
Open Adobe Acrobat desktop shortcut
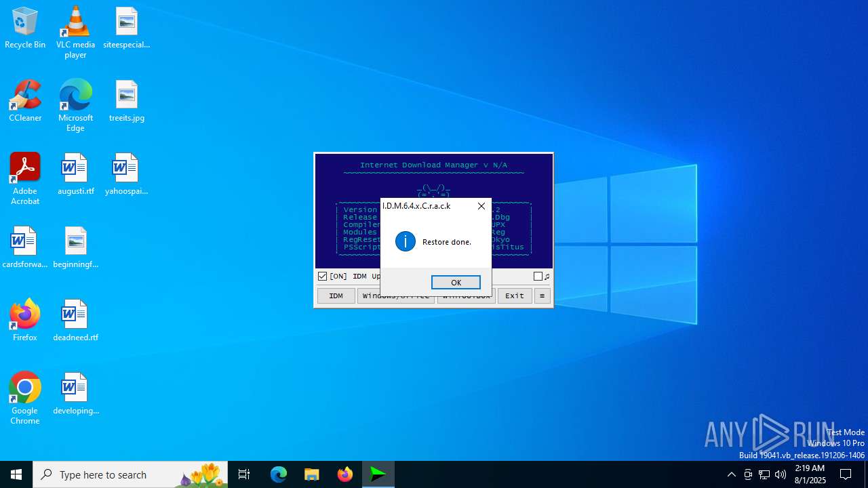[25, 179]
